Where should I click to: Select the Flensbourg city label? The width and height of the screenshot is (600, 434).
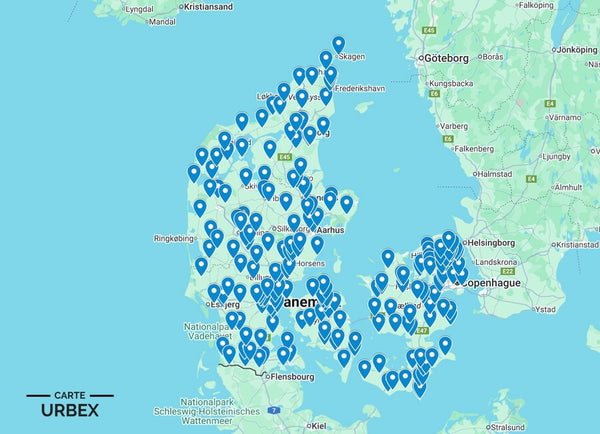[290, 378]
